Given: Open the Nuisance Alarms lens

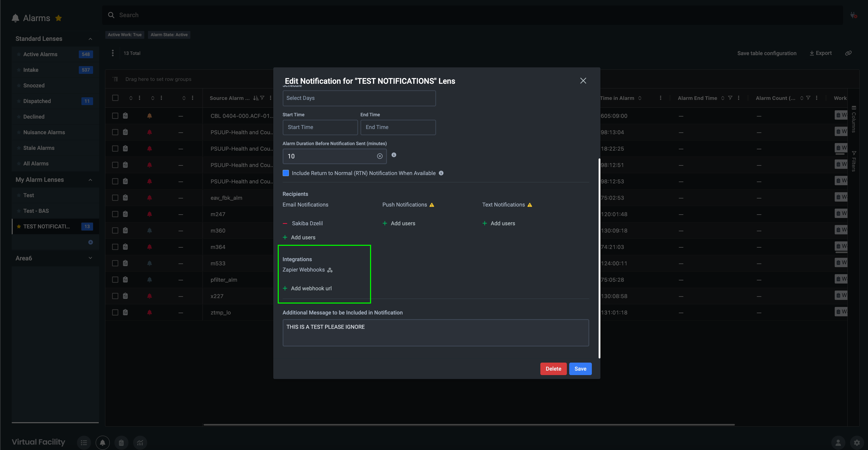Looking at the screenshot, I should point(44,132).
